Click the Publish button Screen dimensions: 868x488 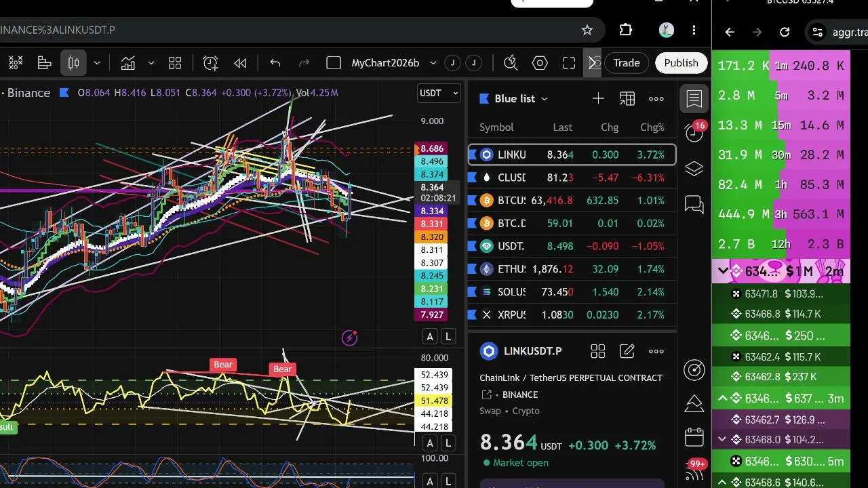click(681, 63)
